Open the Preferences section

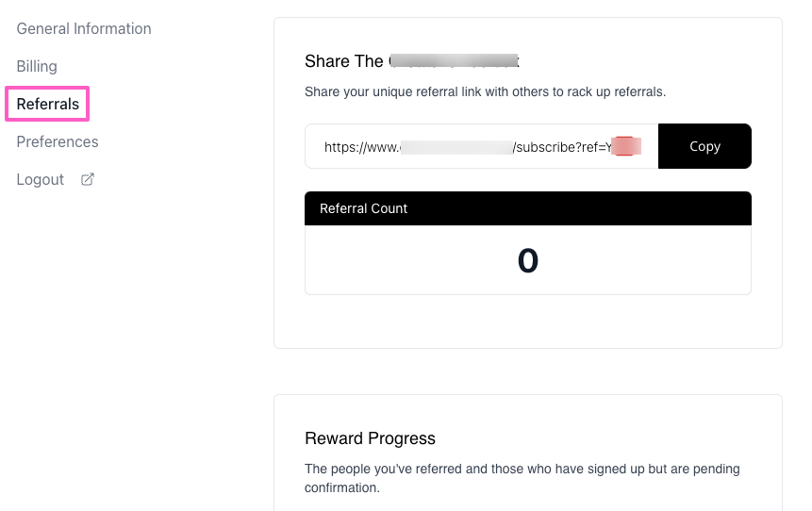click(58, 141)
